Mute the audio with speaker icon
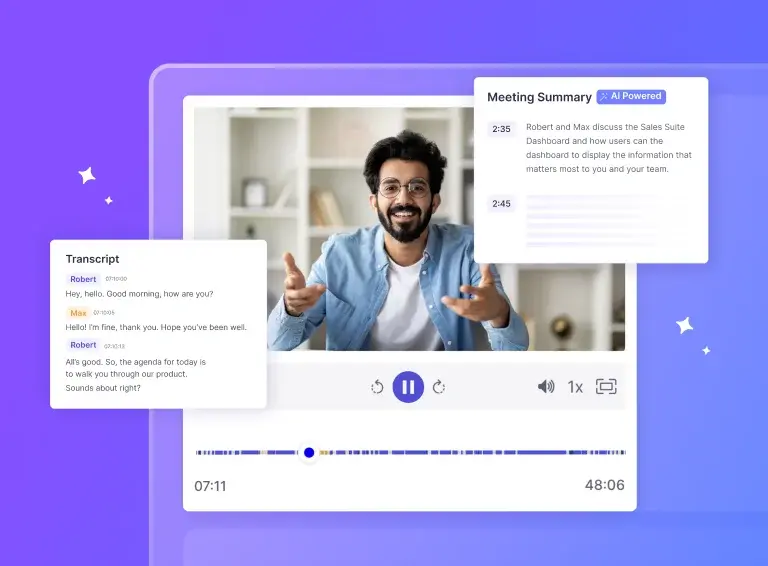Image resolution: width=768 pixels, height=566 pixels. (546, 387)
